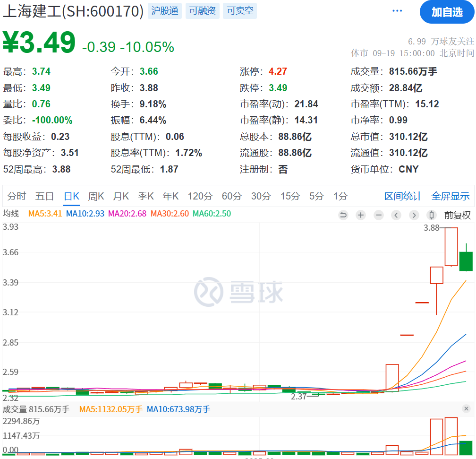Switch to the 1分 chart tab
The width and height of the screenshot is (476, 459).
point(340,196)
